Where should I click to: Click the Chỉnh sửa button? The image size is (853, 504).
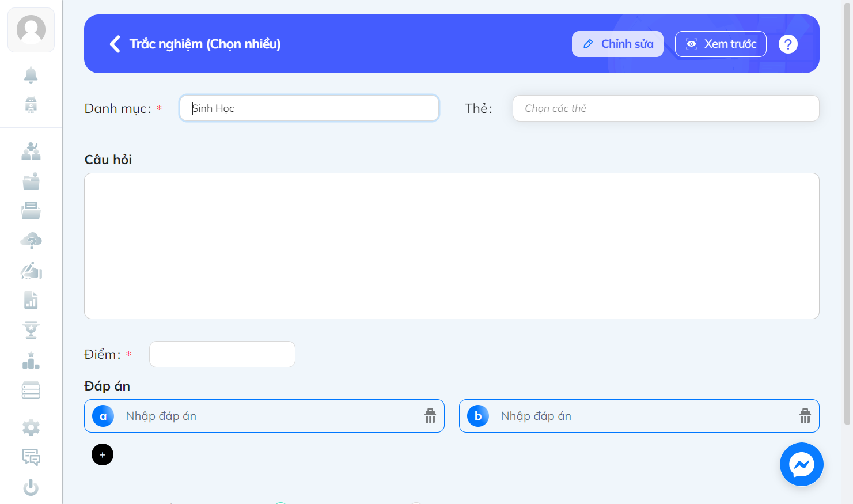point(617,44)
